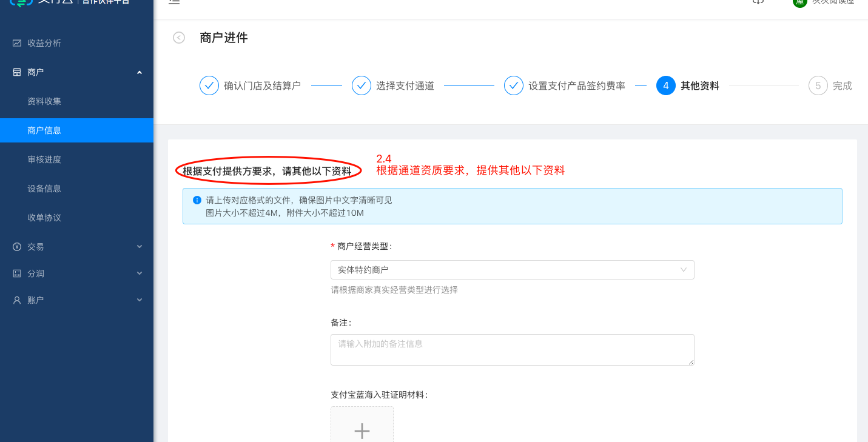The width and height of the screenshot is (868, 442).
Task: Open the 商户经营类型 dropdown
Action: [x=513, y=270]
